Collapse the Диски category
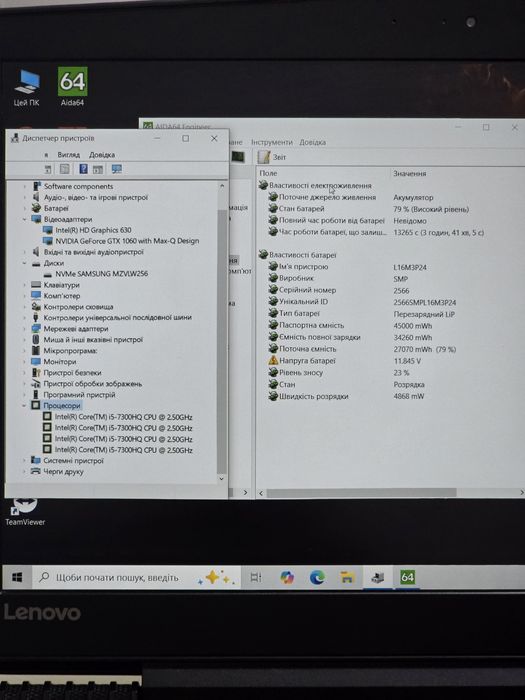Viewport: 525px width, 700px height. pos(25,263)
